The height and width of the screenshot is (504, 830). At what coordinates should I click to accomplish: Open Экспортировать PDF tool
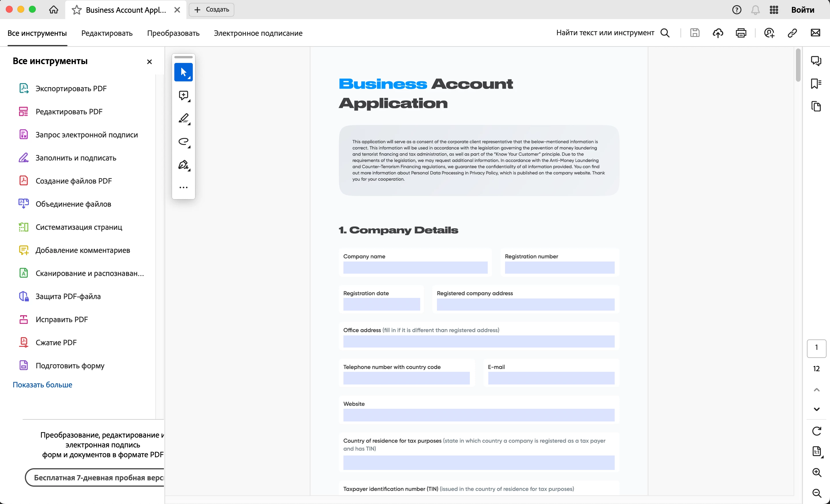[x=71, y=89]
